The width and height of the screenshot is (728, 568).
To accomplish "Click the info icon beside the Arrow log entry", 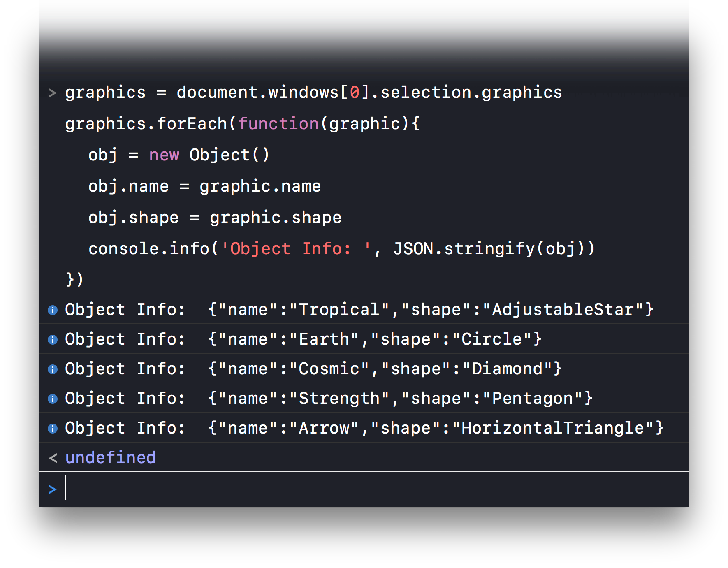I will 53,428.
